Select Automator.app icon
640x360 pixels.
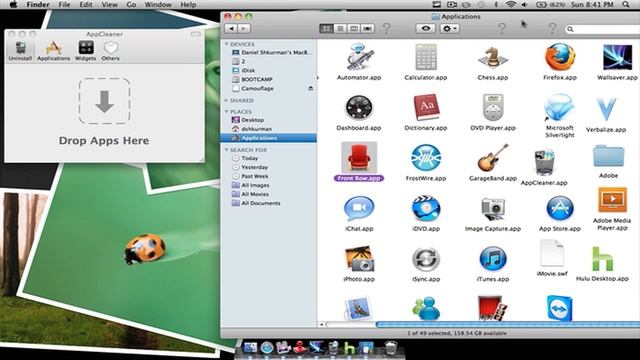point(359,57)
